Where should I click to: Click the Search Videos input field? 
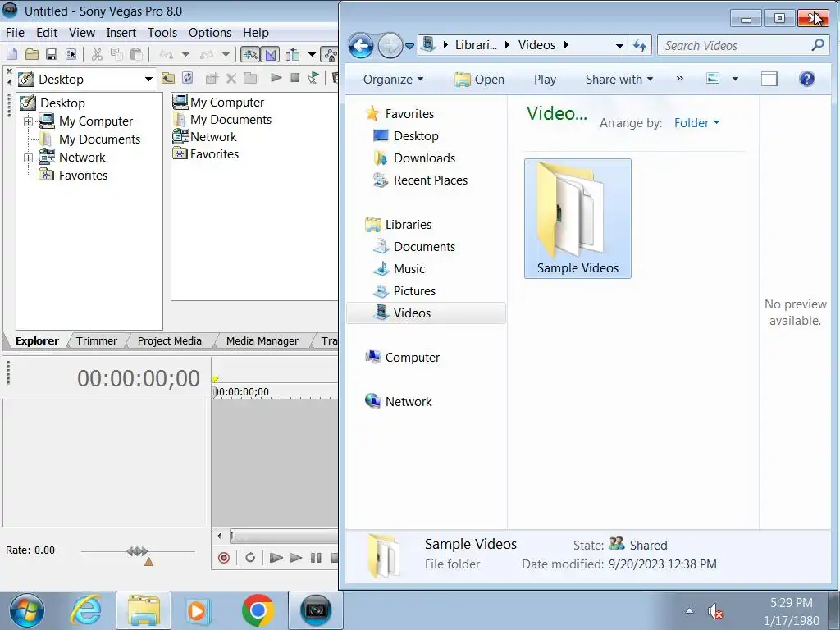(x=742, y=46)
